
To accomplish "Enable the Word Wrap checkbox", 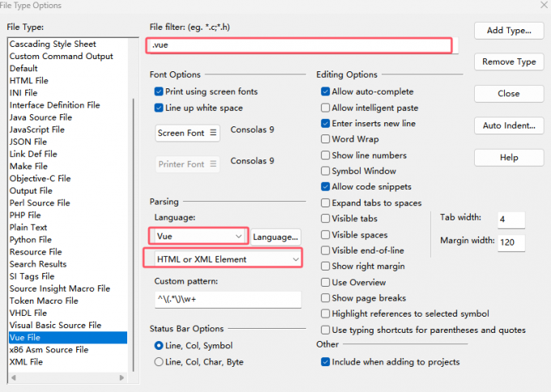I will click(x=325, y=139).
